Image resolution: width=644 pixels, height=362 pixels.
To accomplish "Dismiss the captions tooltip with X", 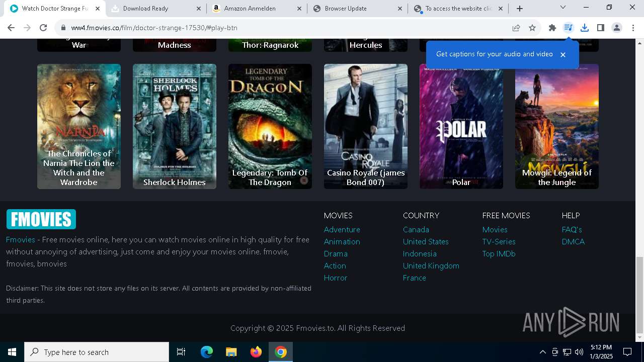I will (563, 54).
